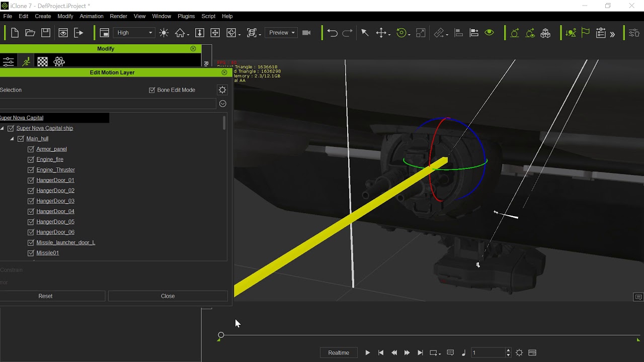Open the sliders Attribute tab
Screen dimensions: 644x362
click(9, 62)
